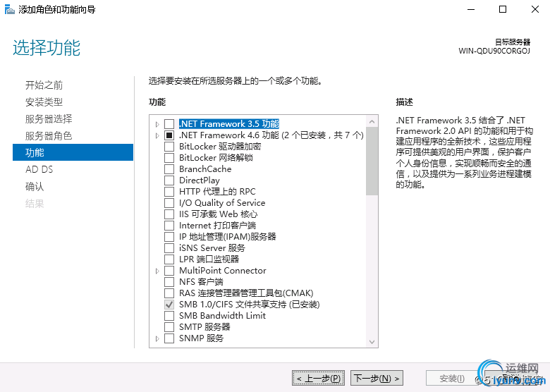The image size is (550, 392).
Task: Select the 功能 step in sidebar
Action: [x=73, y=152]
